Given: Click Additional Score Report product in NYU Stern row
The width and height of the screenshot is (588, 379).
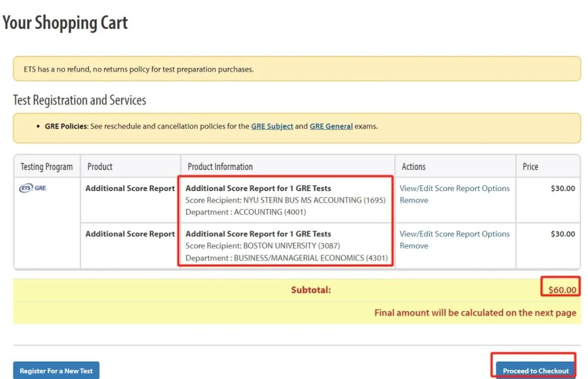Looking at the screenshot, I should point(130,188).
